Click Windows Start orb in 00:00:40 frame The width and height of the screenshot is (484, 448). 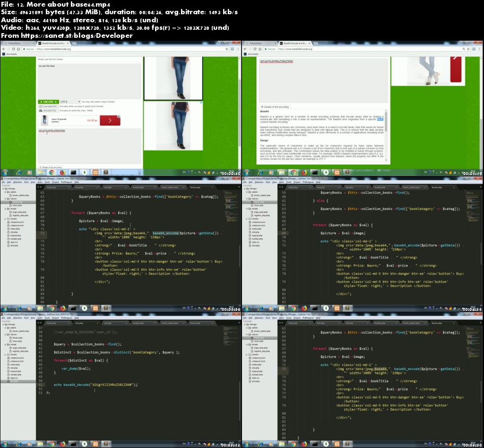(x=5, y=172)
